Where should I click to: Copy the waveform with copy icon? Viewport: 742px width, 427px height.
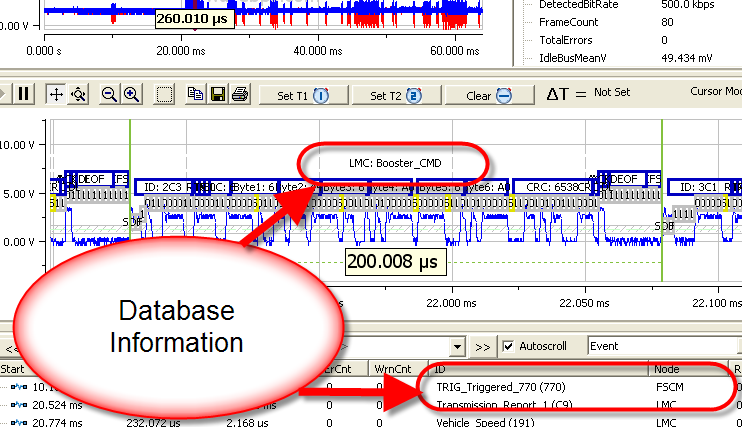point(195,94)
